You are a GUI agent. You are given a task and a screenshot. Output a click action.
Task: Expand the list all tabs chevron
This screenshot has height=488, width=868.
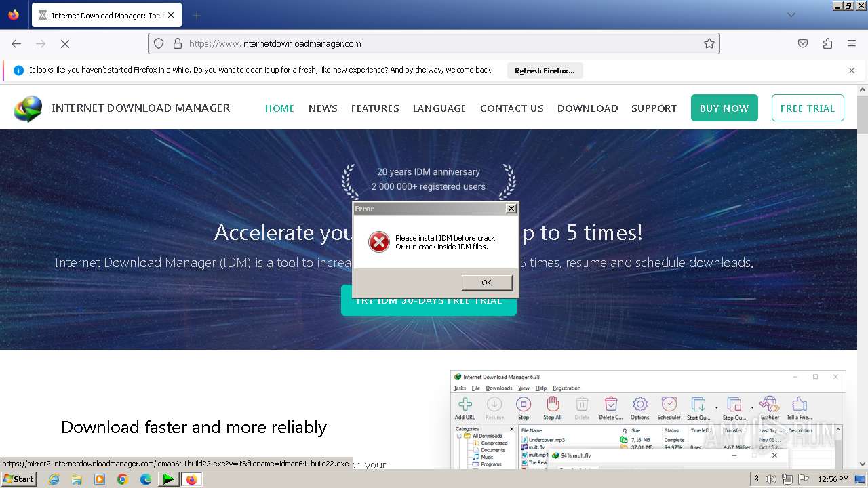point(791,15)
